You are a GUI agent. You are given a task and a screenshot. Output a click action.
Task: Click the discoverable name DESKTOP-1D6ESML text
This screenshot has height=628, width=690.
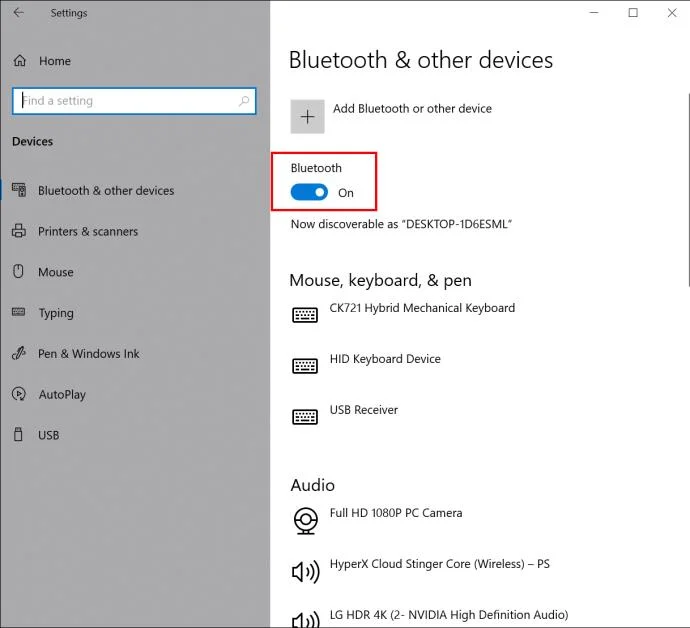point(459,224)
